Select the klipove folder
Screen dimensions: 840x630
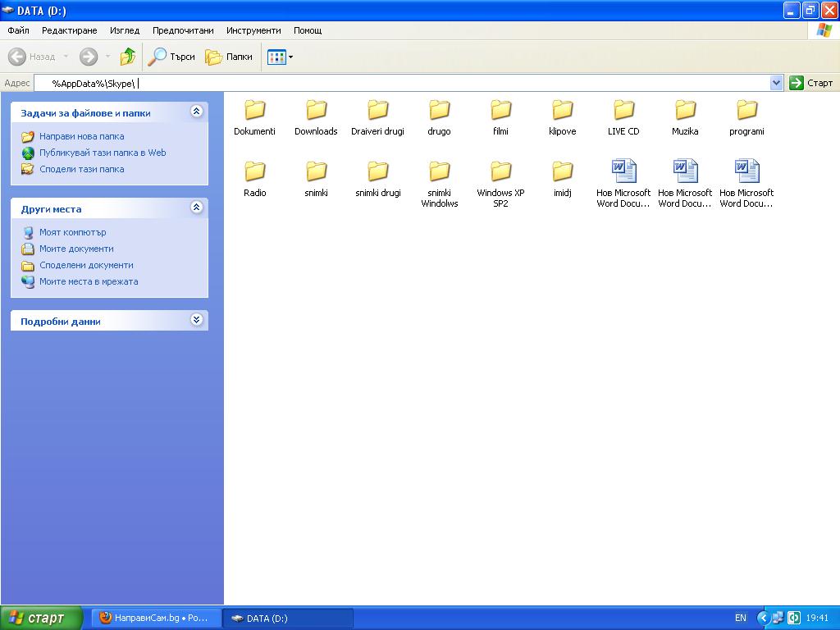[x=563, y=117]
